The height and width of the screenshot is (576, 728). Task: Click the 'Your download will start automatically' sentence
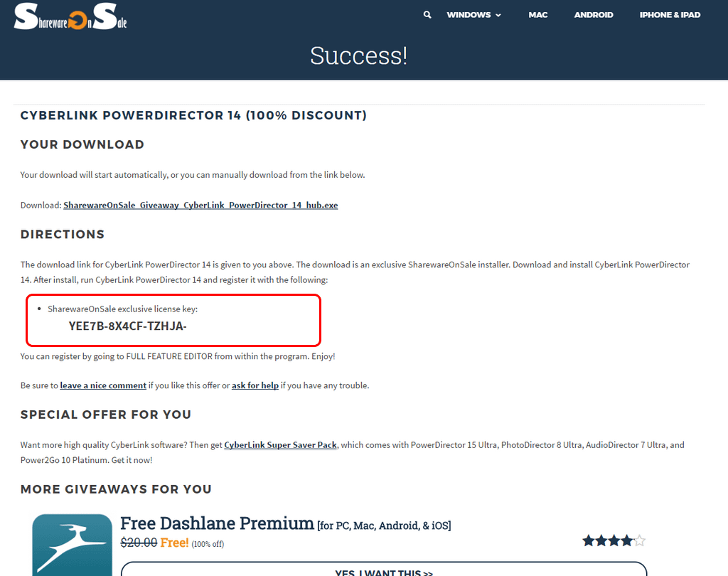[193, 175]
